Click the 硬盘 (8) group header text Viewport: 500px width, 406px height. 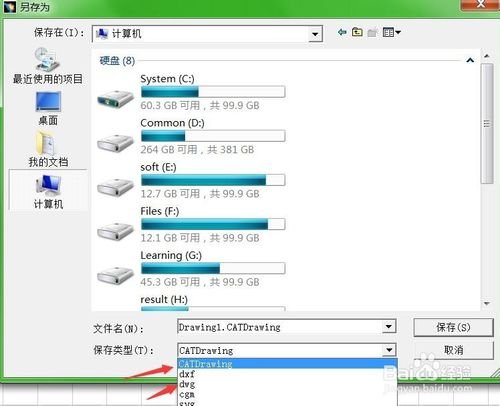pos(117,61)
